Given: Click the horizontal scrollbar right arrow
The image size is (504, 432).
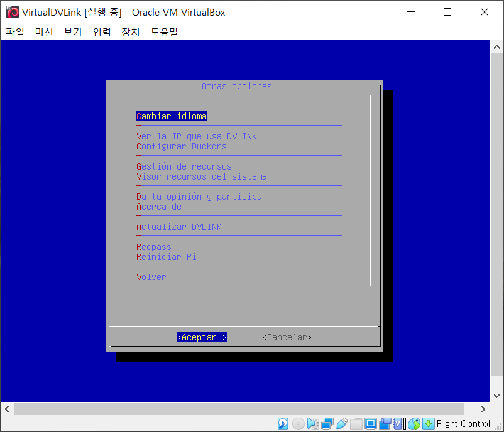Looking at the screenshot, I should click(483, 409).
